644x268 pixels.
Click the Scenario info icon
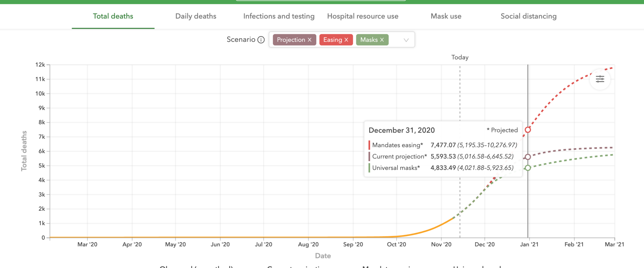pos(261,40)
